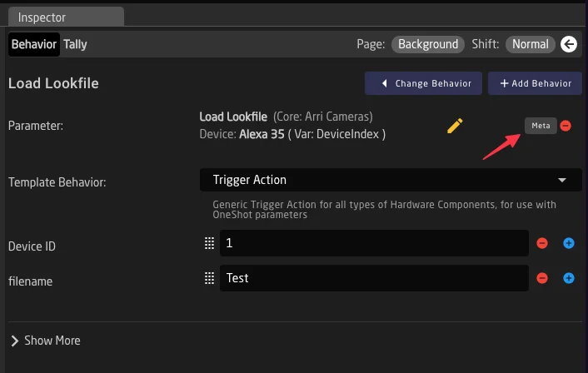The height and width of the screenshot is (373, 588).
Task: Remove the Load Lookfile parameter with red minus
Action: pyautogui.click(x=566, y=126)
